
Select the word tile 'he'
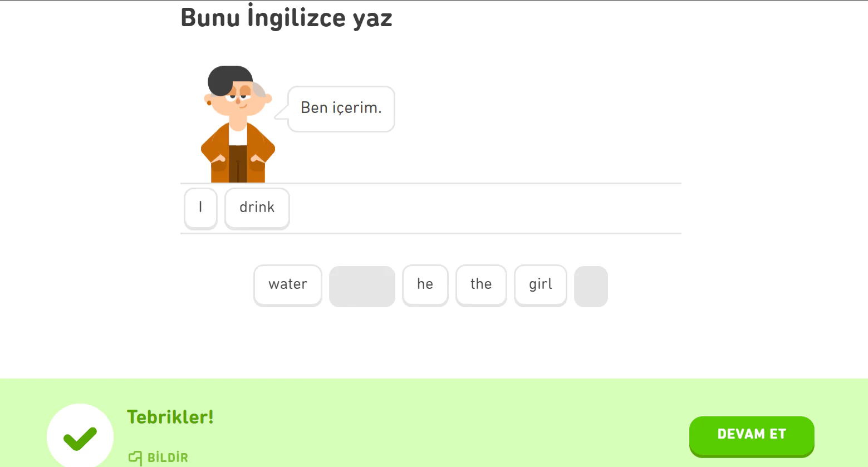[x=425, y=285]
